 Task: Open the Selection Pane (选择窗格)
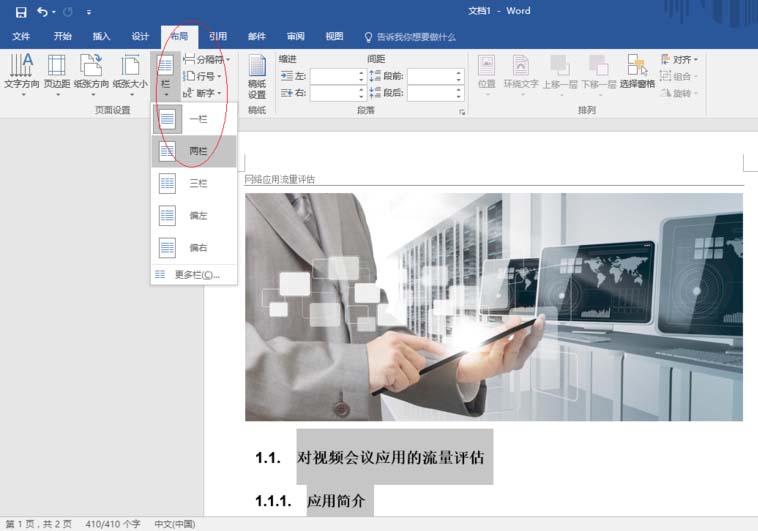pyautogui.click(x=637, y=72)
